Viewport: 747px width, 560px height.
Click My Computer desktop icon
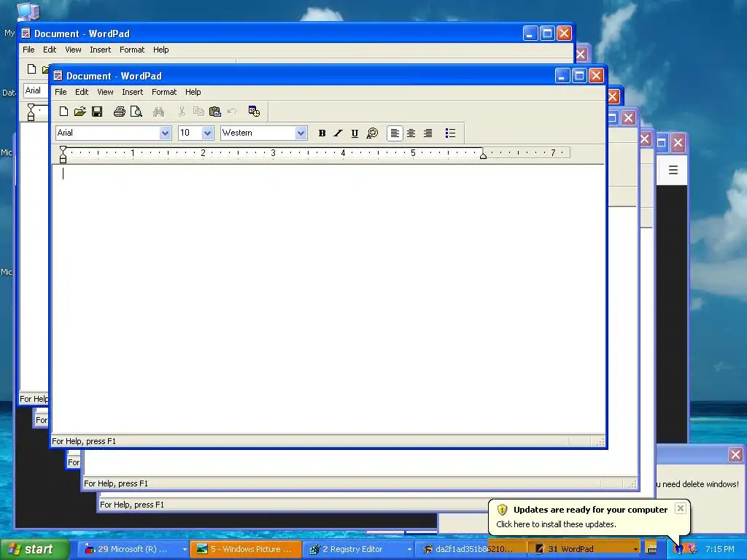pos(28,12)
